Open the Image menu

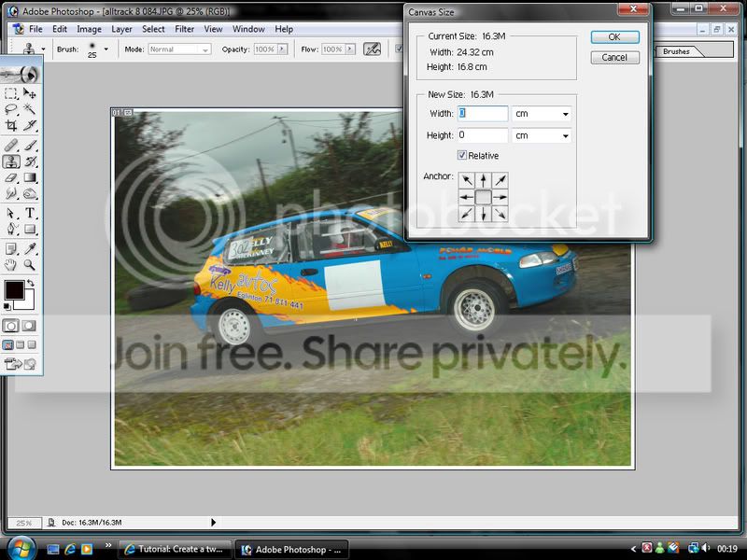[x=91, y=29]
